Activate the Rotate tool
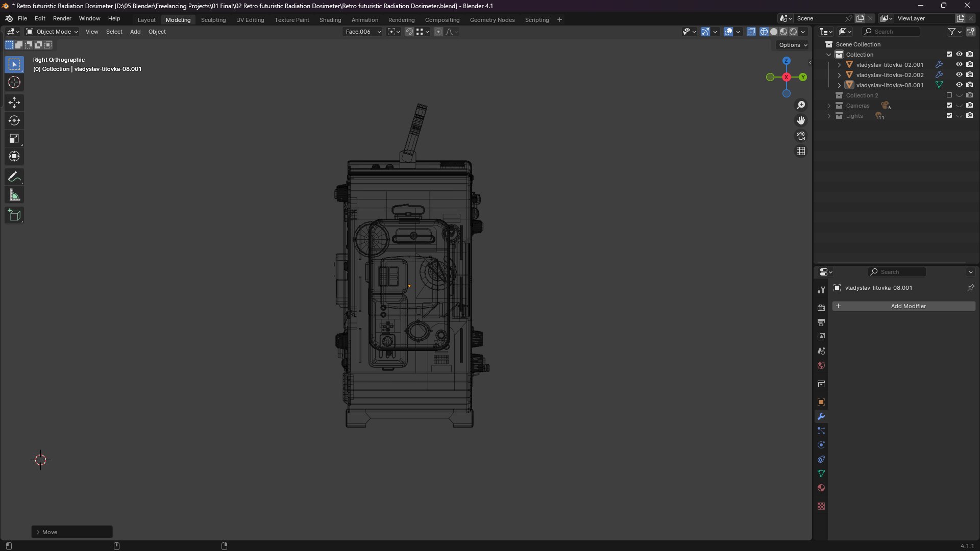Screen dimensions: 980x551 [14, 121]
